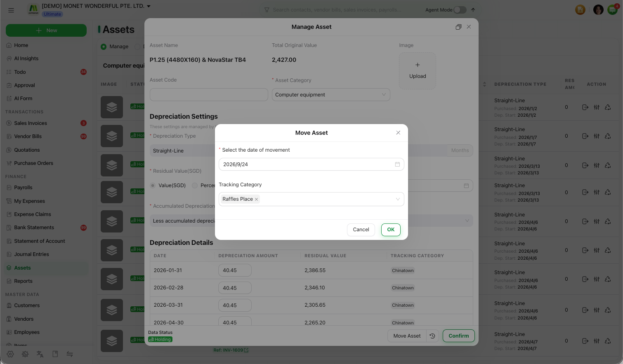This screenshot has width=623, height=364.
Task: Click the pop-out window icon in Manage Asset
Action: [x=458, y=27]
